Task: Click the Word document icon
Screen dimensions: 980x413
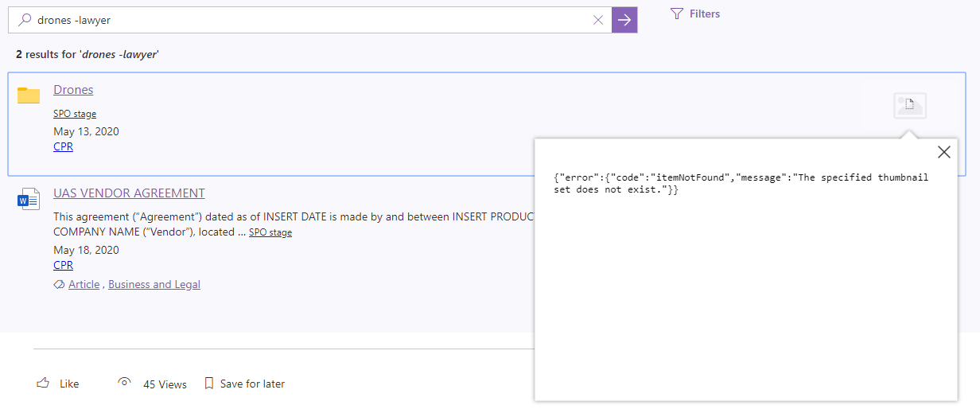Action: click(x=29, y=199)
